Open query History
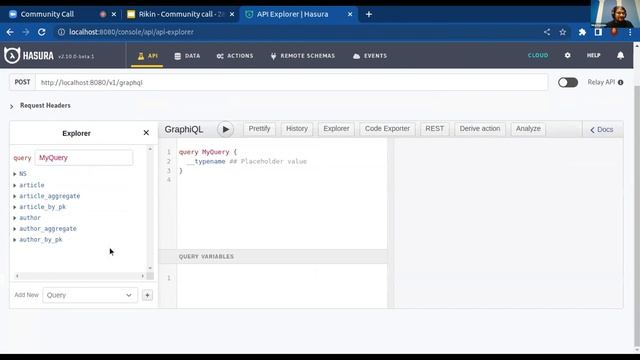 coord(297,129)
